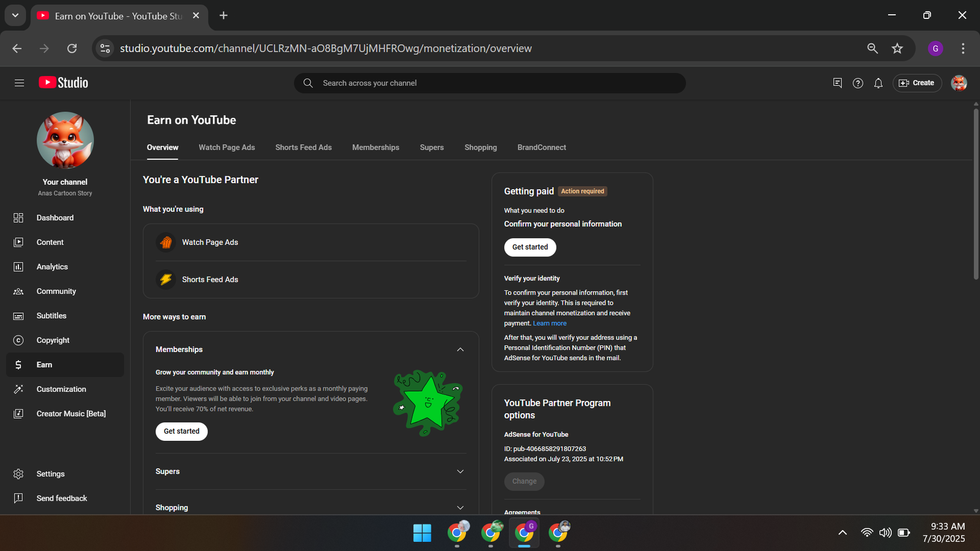
Task: Switch to the Overview tab
Action: (162, 148)
